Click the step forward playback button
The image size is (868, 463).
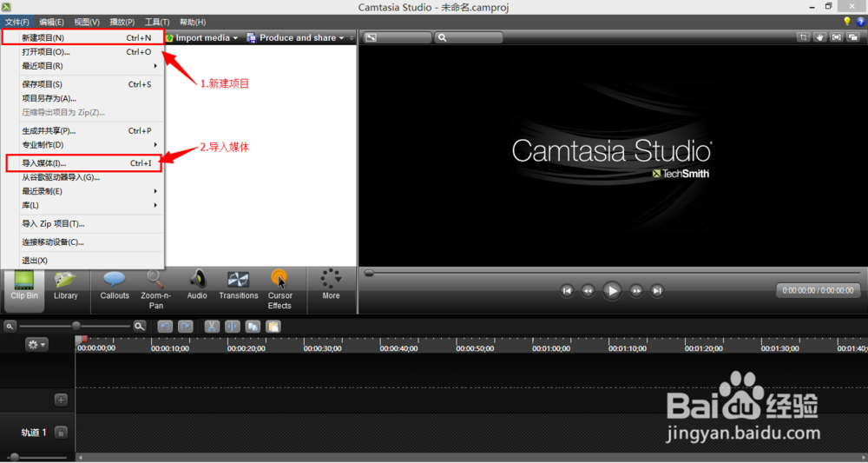click(636, 291)
